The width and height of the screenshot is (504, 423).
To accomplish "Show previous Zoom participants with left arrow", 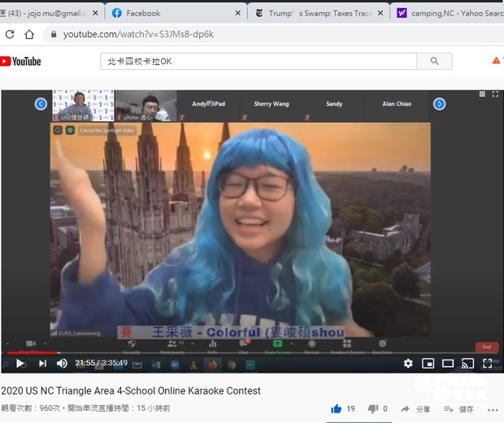I will (41, 104).
